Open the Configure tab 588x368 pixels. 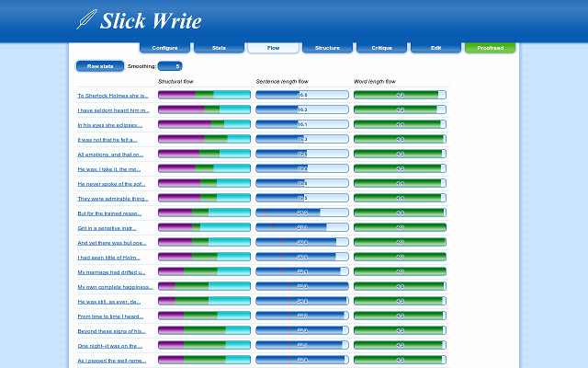[x=165, y=48]
